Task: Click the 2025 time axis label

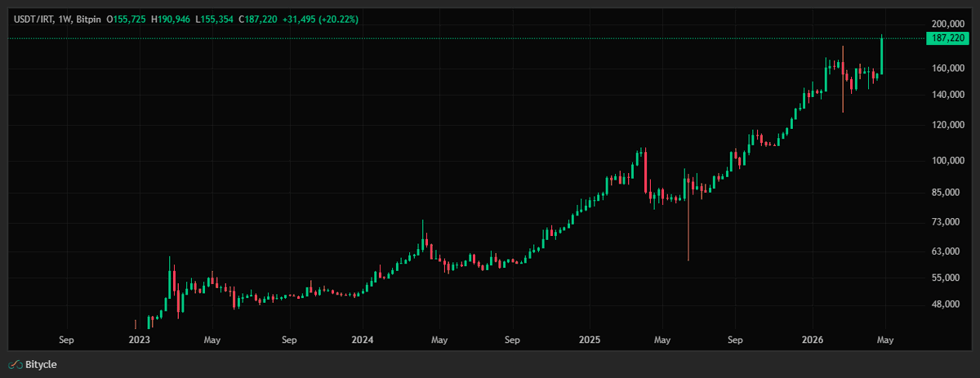Action: click(590, 339)
